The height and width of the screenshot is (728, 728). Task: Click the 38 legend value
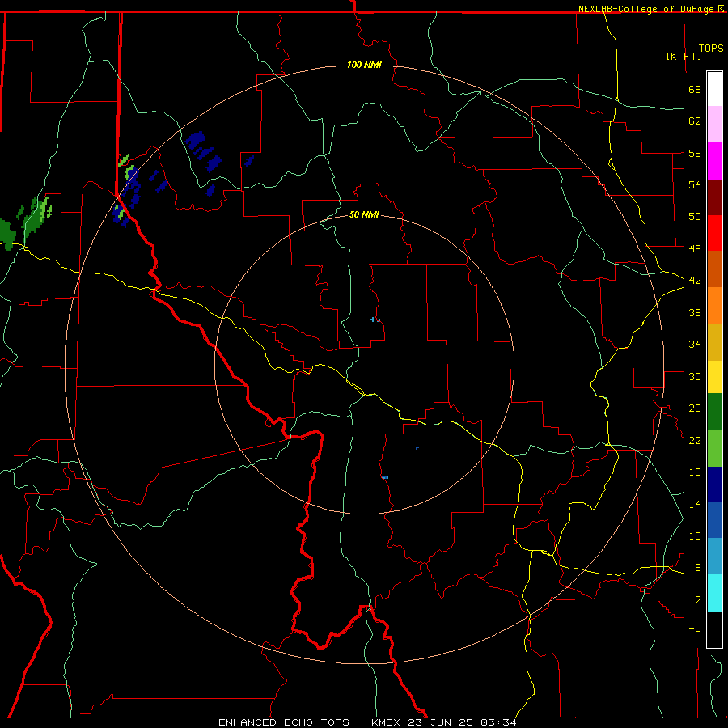(695, 312)
